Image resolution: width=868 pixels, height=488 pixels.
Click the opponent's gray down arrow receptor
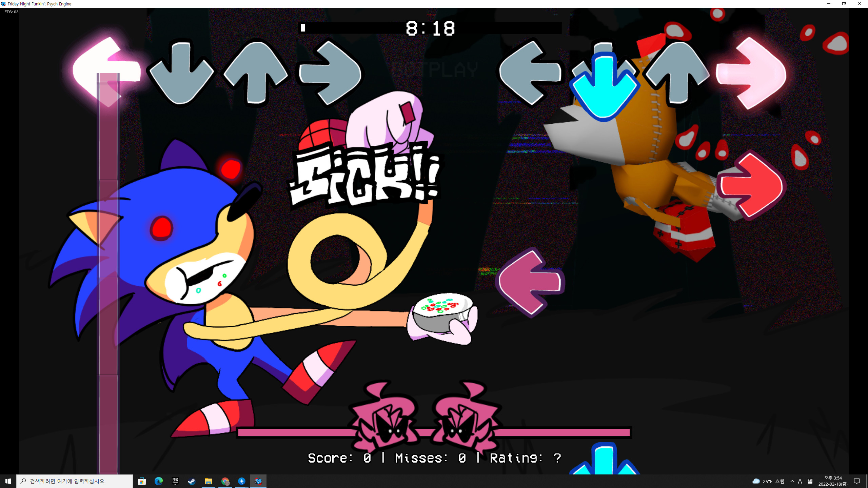[x=181, y=73]
